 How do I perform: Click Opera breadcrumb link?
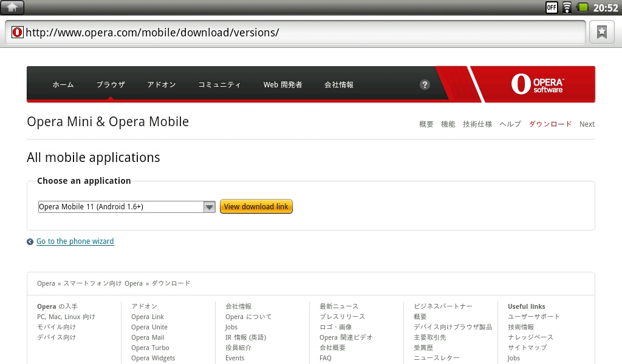pyautogui.click(x=46, y=283)
